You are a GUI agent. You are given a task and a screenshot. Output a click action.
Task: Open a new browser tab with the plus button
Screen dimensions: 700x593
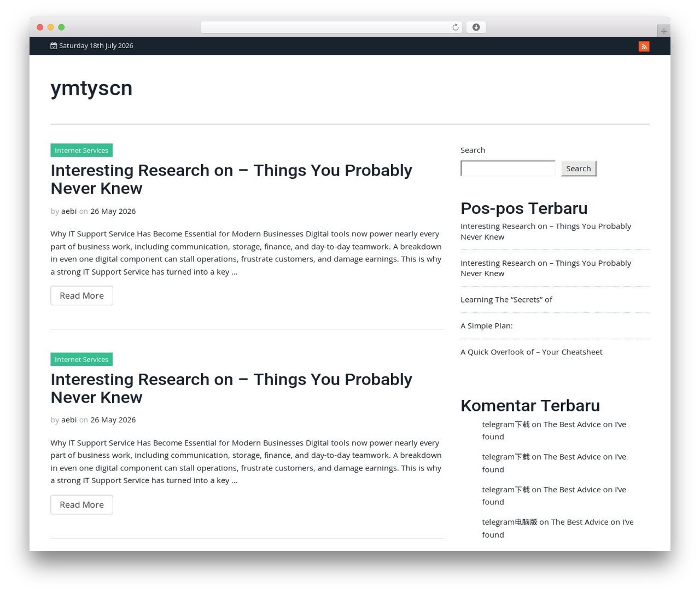(x=663, y=31)
